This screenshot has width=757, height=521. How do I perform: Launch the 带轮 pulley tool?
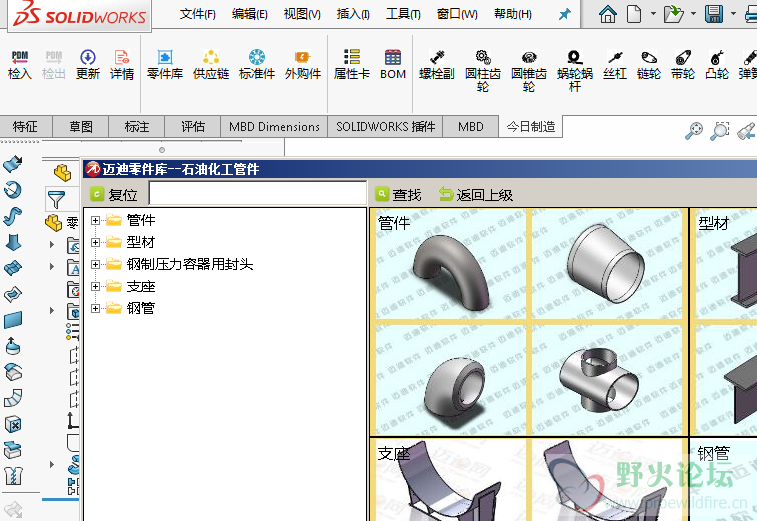[683, 65]
